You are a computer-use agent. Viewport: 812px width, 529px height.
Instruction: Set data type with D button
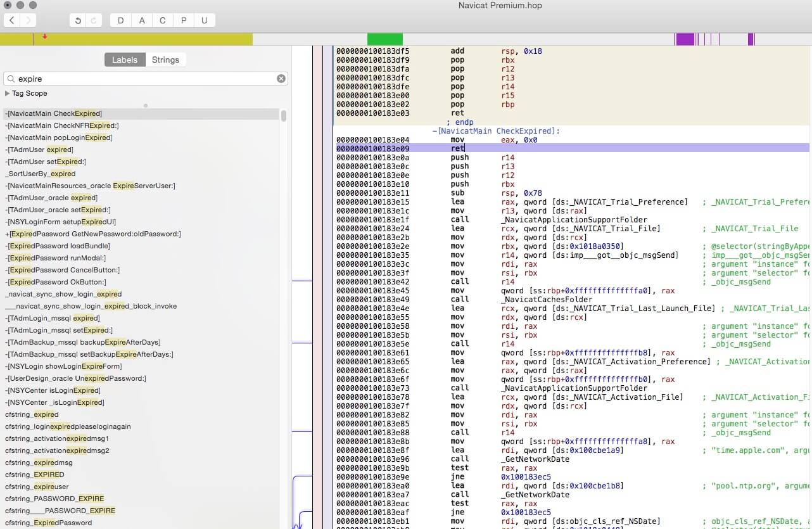pyautogui.click(x=120, y=20)
